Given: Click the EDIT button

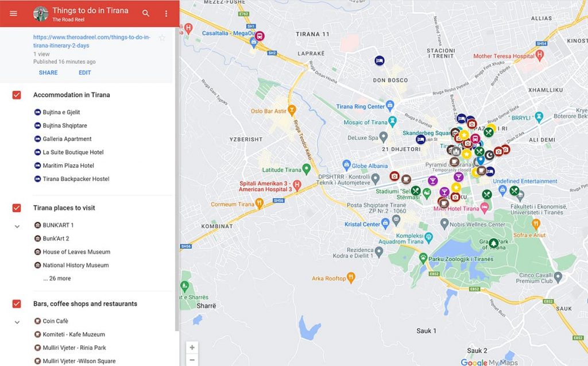Looking at the screenshot, I should point(85,72).
